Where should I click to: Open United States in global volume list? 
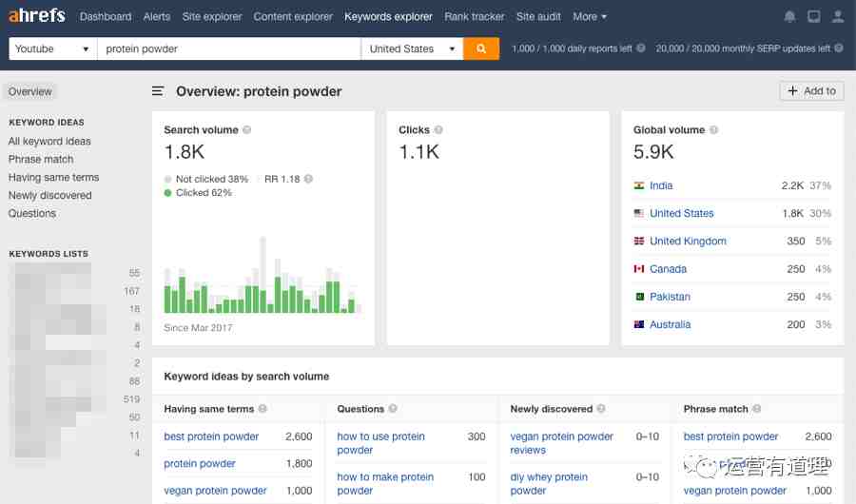tap(682, 214)
